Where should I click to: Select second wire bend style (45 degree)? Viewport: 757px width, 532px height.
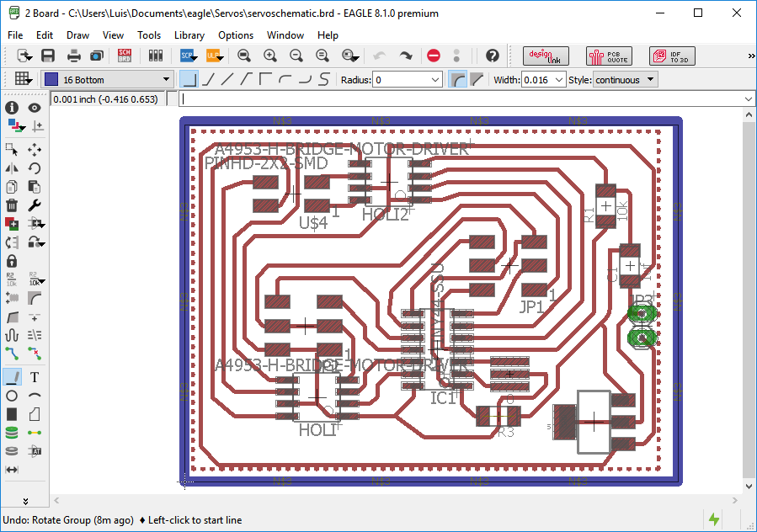click(208, 80)
